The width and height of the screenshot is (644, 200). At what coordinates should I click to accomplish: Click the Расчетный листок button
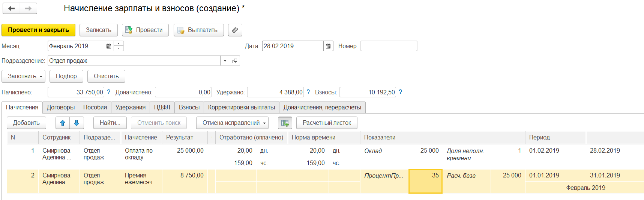[x=327, y=123]
